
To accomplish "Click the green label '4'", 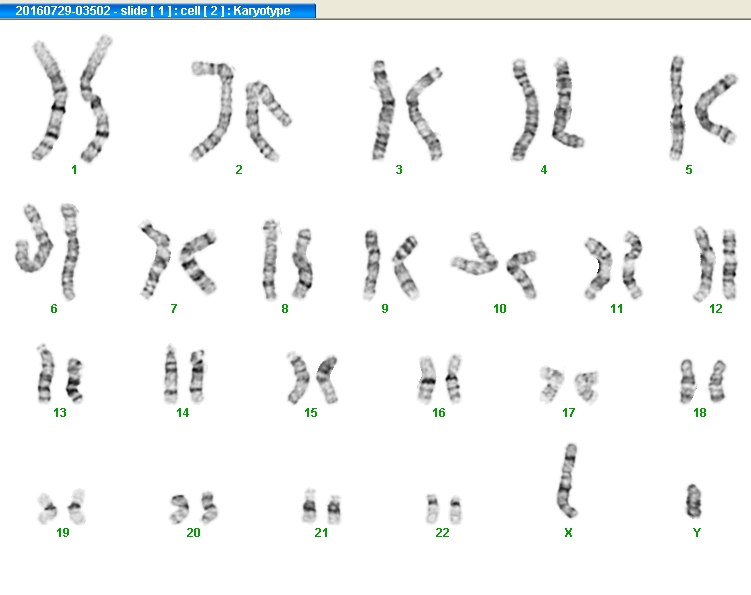I will coord(544,170).
